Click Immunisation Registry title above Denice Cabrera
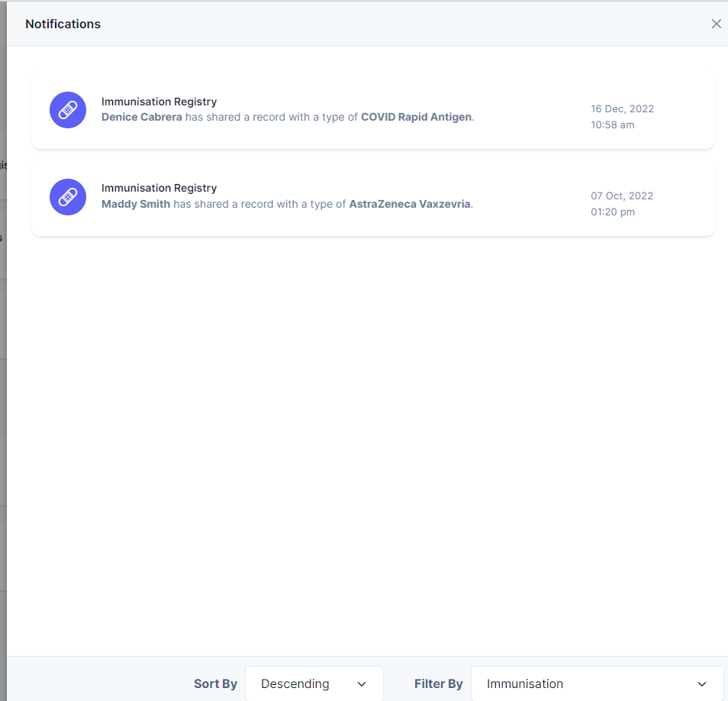Screen dimensions: 728x701 159,102
